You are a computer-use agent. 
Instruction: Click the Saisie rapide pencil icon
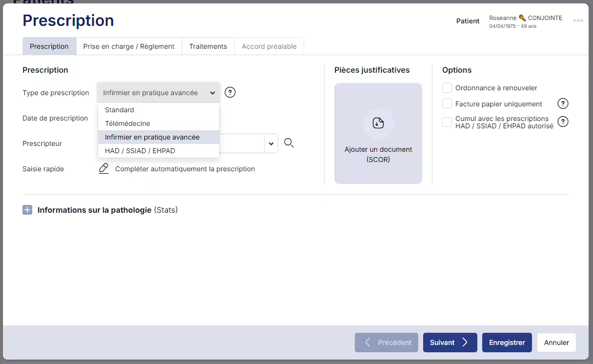[x=103, y=169]
